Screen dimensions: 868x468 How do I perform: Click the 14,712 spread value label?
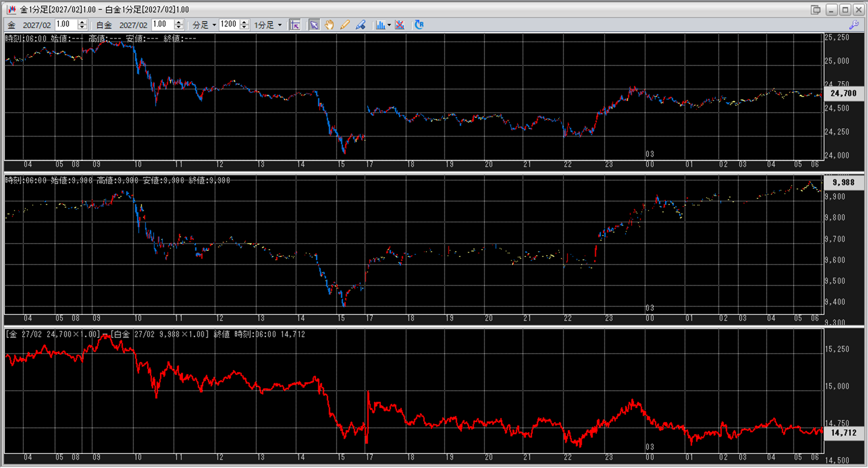843,433
